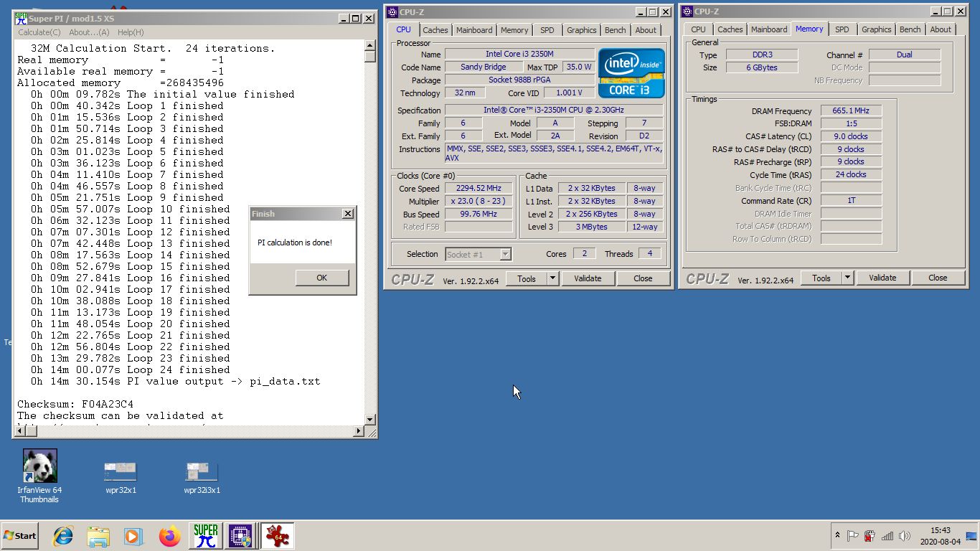Expand Tools dropdown arrow in Memory window

point(847,278)
